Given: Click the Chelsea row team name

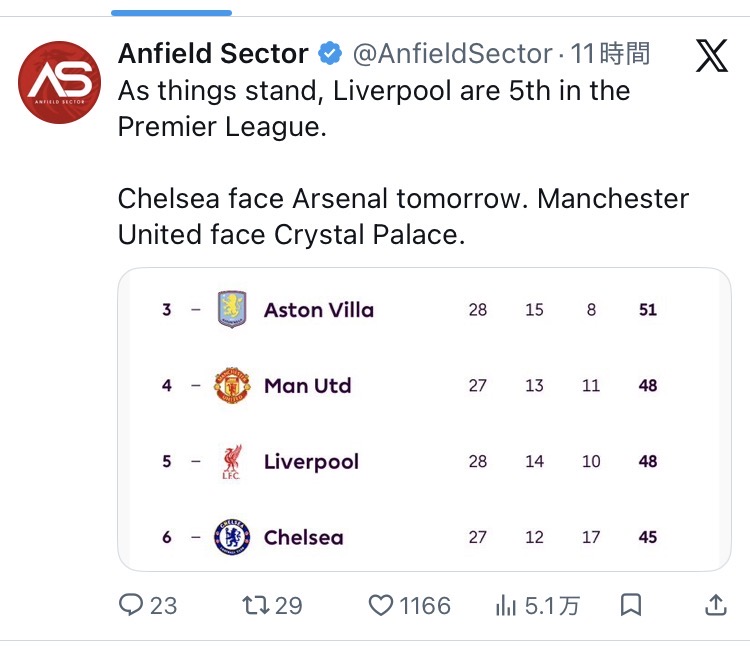Looking at the screenshot, I should 303,537.
